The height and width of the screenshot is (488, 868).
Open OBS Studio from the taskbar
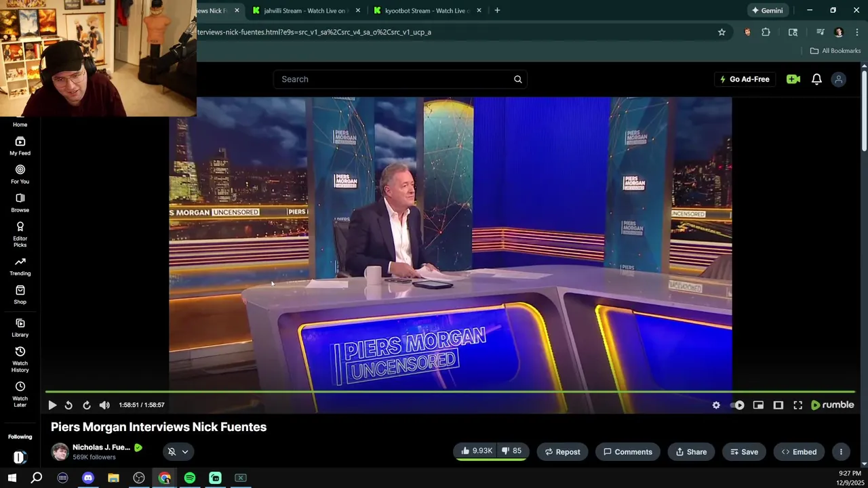(139, 478)
